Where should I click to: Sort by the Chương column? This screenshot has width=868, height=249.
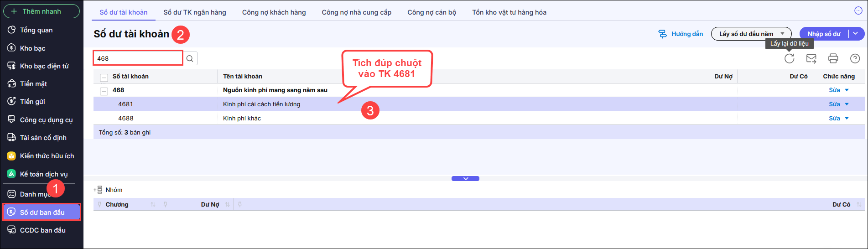click(153, 205)
